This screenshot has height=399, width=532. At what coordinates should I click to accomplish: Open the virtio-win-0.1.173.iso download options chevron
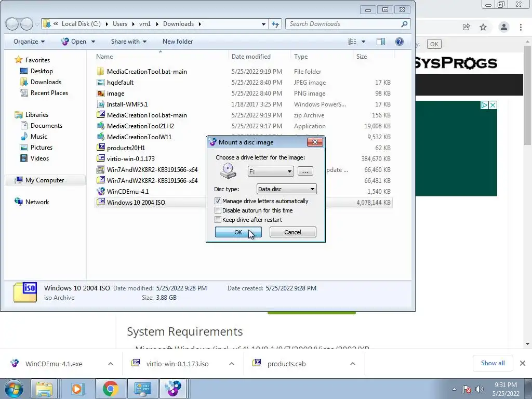231,364
